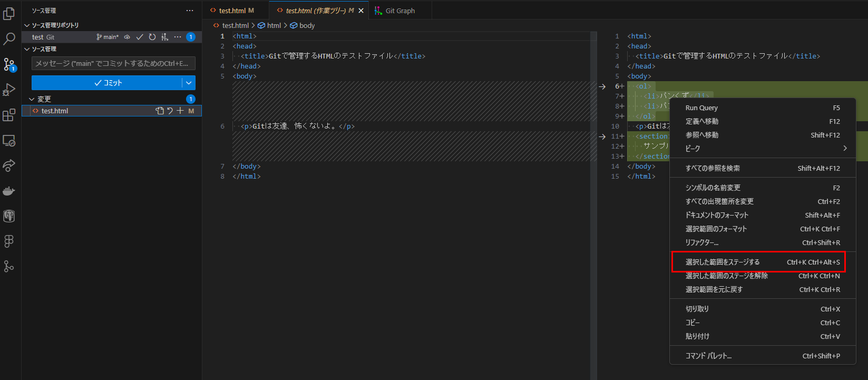Viewport: 868px width, 380px height.
Task: Choose リファクター... in the context menu
Action: pos(763,242)
